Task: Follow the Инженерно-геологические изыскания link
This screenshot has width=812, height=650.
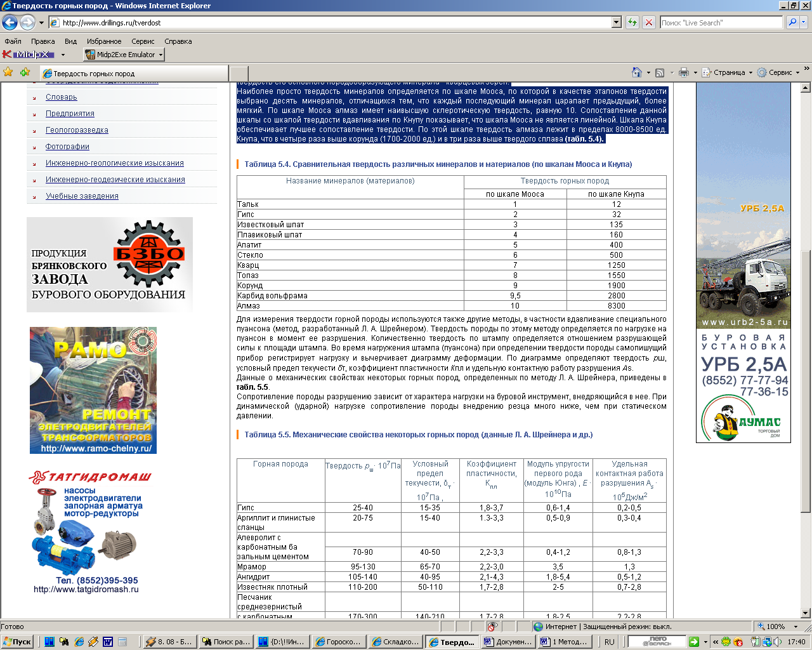Action: point(115,163)
